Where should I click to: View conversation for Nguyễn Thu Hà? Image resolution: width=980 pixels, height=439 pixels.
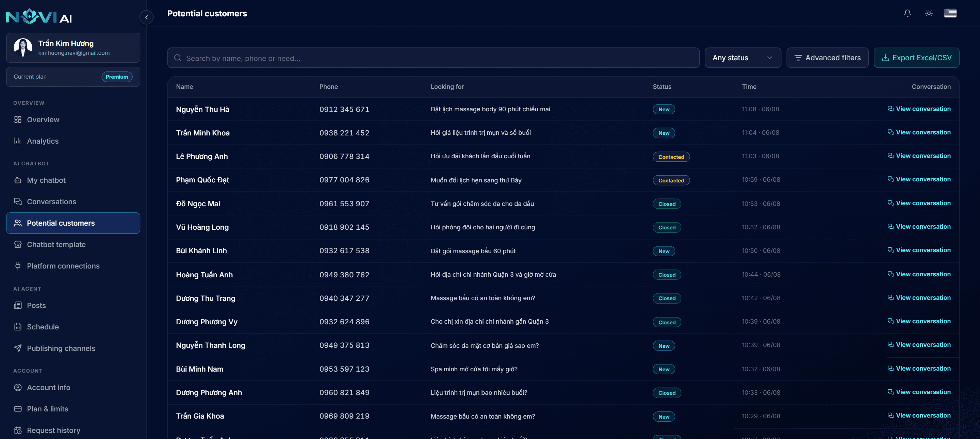[x=919, y=109]
